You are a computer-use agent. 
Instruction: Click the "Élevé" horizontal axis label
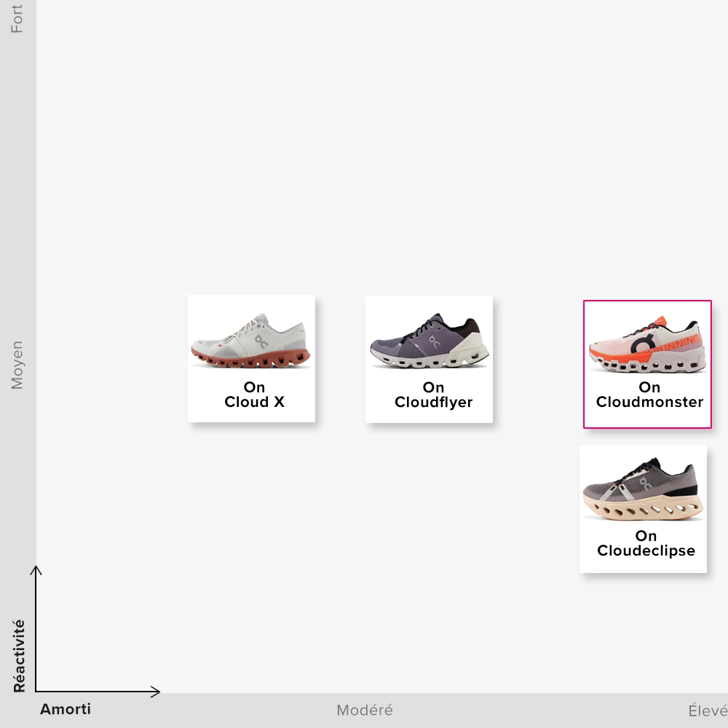(x=707, y=710)
